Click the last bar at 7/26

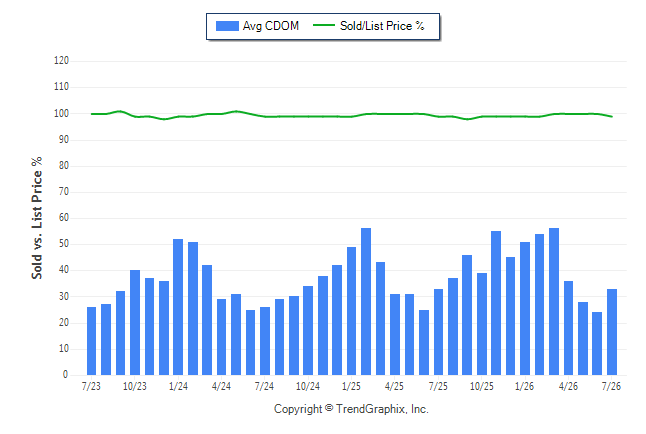coord(612,332)
